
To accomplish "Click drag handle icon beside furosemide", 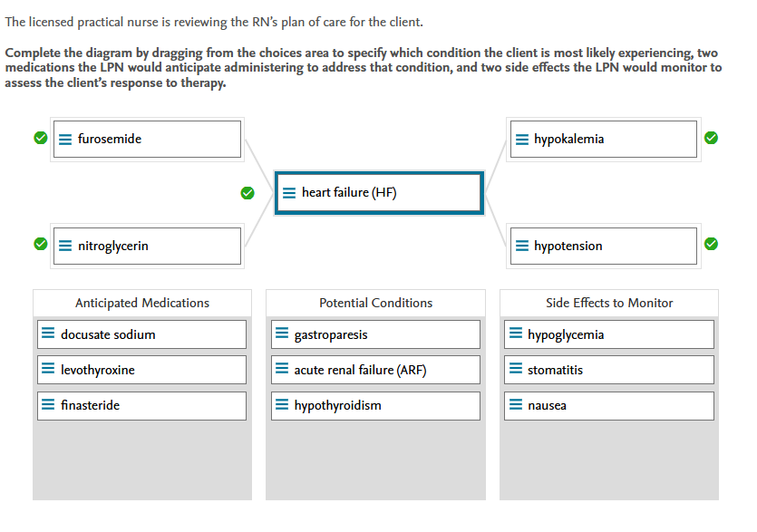I will coord(65,140).
